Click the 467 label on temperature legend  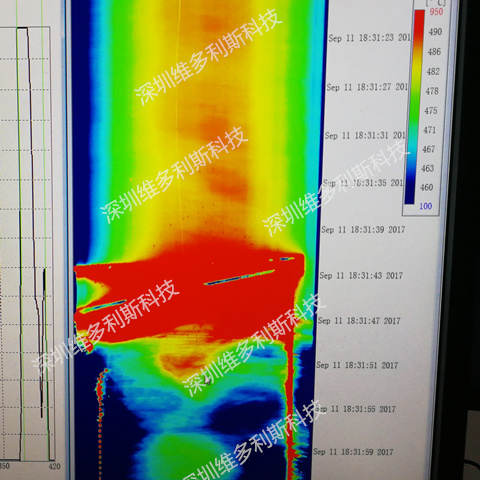[x=428, y=149]
